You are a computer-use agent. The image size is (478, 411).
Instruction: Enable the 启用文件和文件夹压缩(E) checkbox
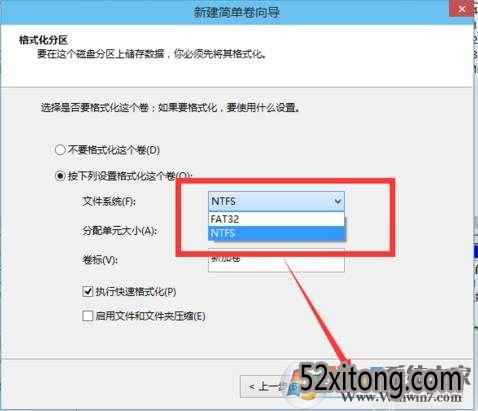coord(88,316)
